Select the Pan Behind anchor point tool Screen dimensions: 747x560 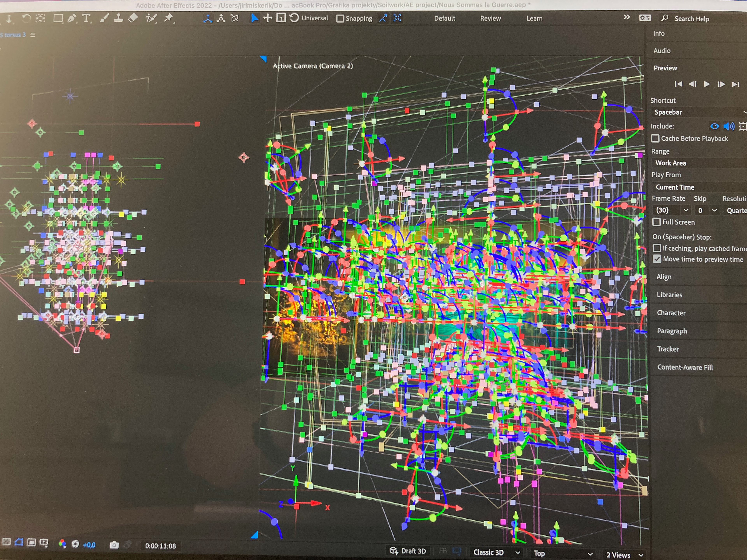pyautogui.click(x=40, y=18)
